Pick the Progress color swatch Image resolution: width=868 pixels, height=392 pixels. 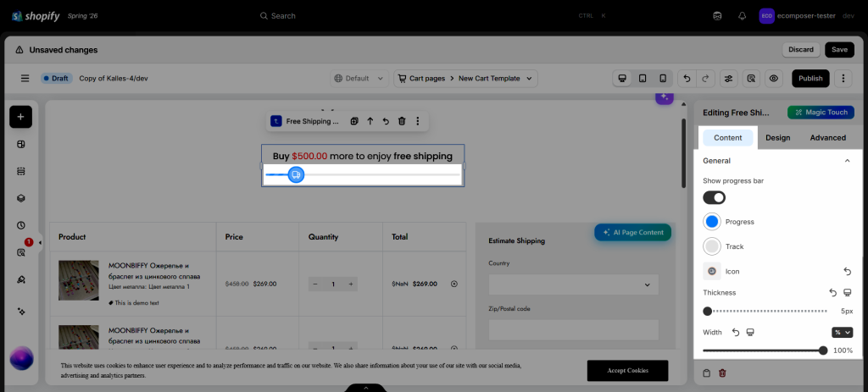click(712, 222)
